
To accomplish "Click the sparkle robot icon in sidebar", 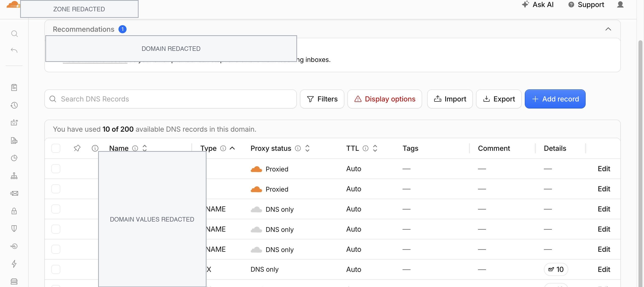I will [x=14, y=123].
